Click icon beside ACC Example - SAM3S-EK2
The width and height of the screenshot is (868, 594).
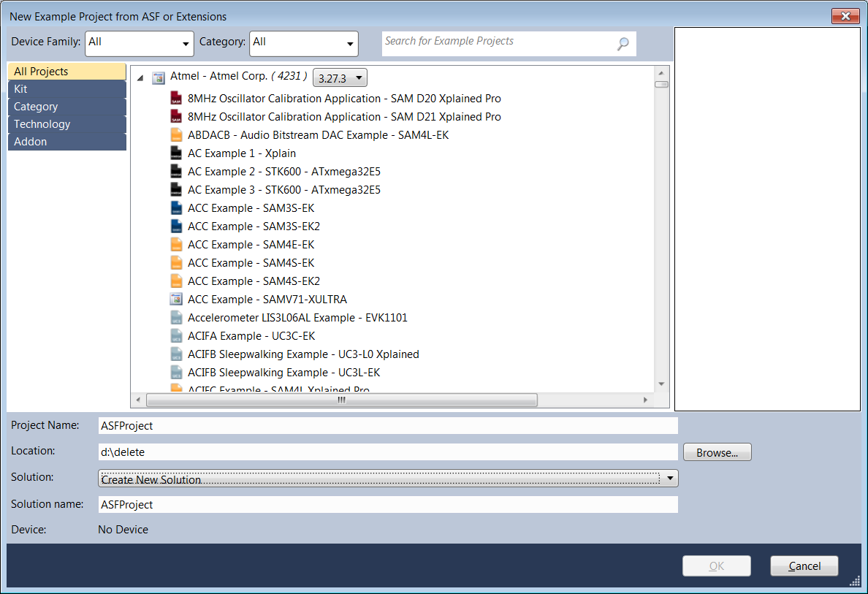coord(176,226)
